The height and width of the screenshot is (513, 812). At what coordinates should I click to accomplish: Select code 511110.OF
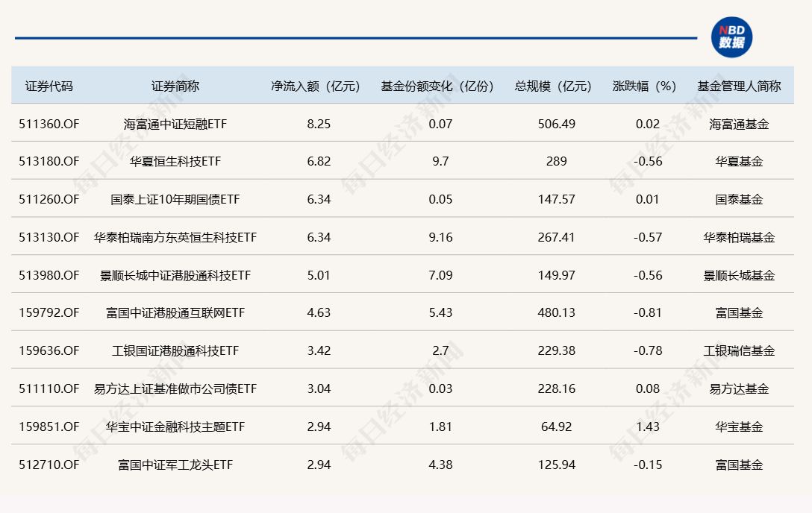pyautogui.click(x=49, y=388)
